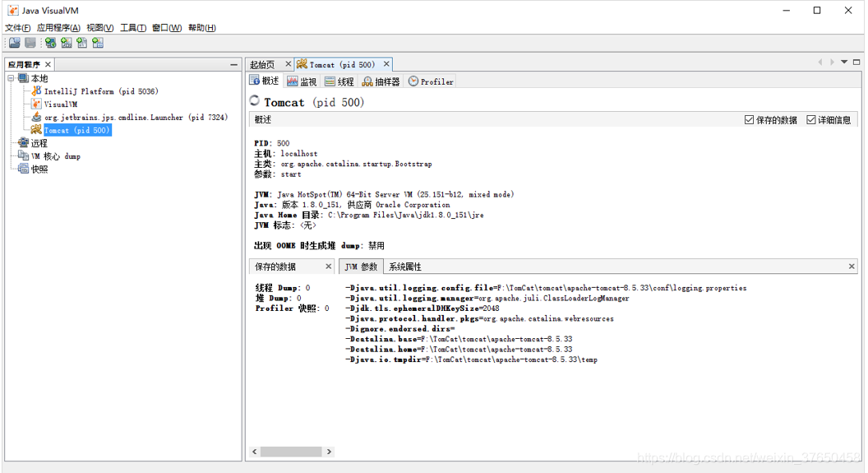Select the VisualVM tree item
This screenshot has width=868, height=473.
61,104
